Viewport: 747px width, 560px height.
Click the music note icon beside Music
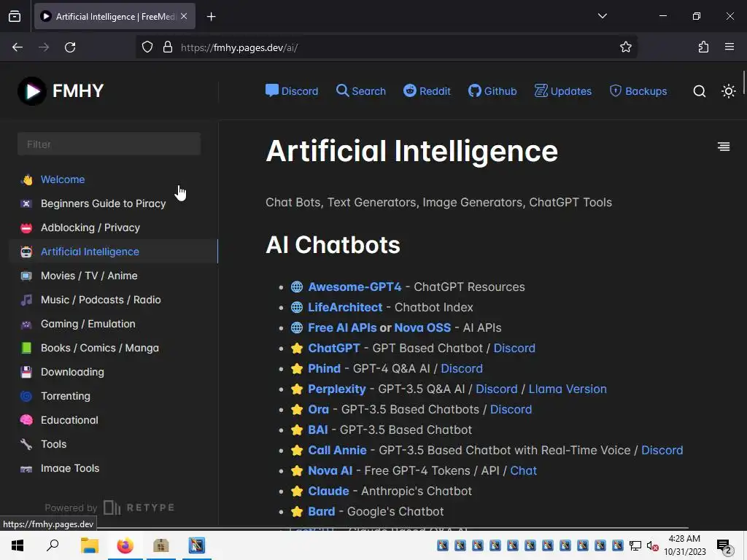[26, 300]
